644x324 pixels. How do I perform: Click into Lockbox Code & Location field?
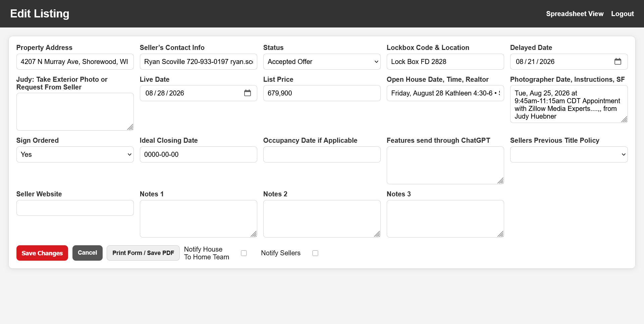tap(445, 62)
